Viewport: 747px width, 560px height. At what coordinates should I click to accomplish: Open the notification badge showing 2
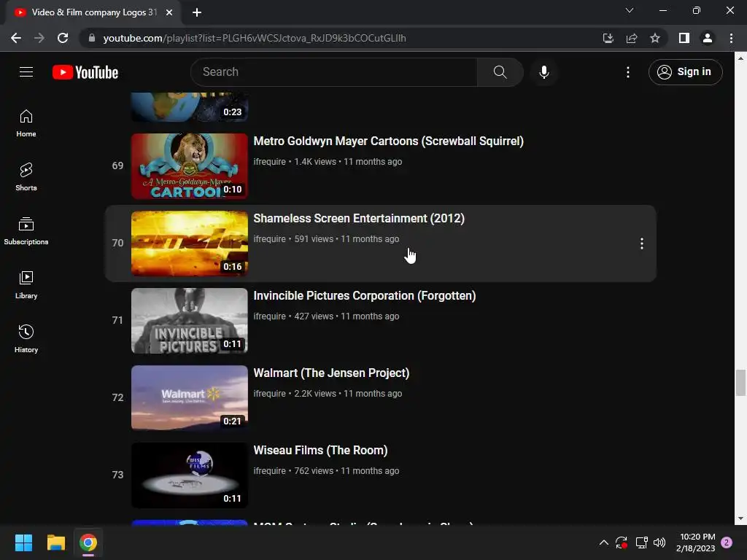tap(727, 542)
